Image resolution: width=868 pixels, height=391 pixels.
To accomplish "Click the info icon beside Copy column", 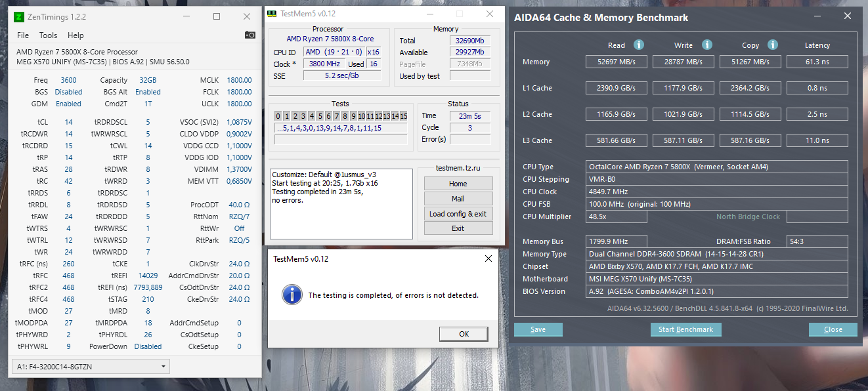I will (x=773, y=45).
